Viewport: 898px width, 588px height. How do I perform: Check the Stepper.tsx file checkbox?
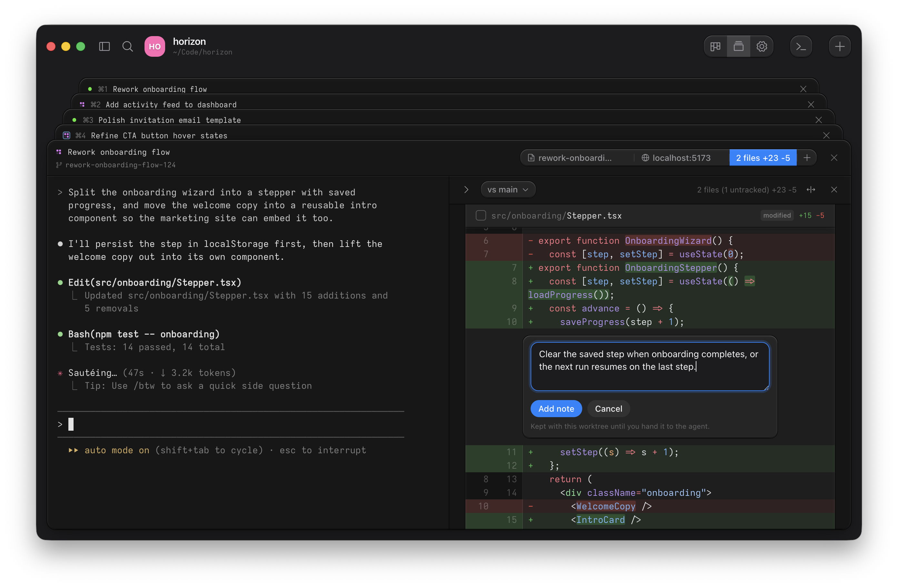pyautogui.click(x=481, y=215)
